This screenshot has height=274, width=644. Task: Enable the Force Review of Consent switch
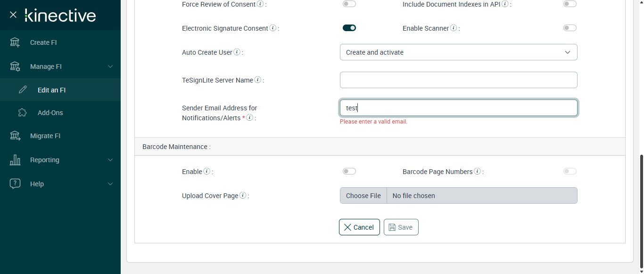(349, 4)
